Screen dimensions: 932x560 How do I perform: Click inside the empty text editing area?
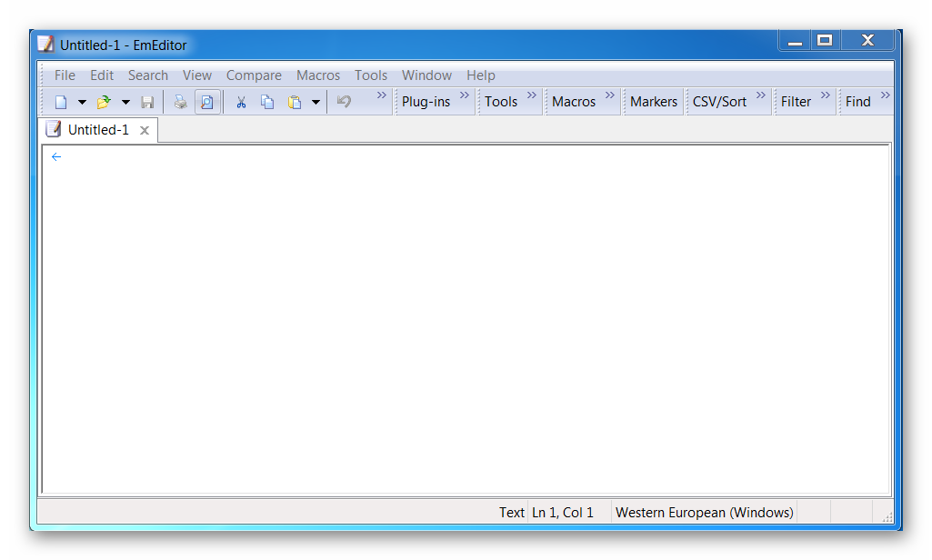coord(466,319)
